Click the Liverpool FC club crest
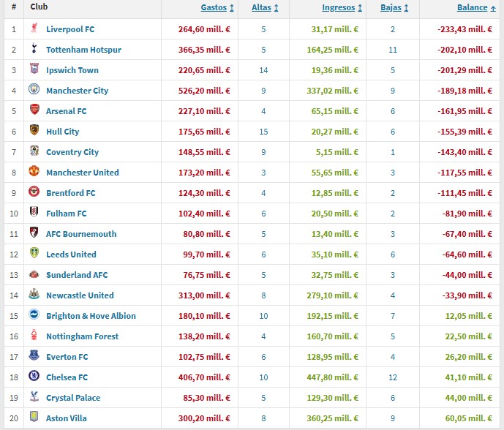This screenshot has width=504, height=430. tap(34, 28)
